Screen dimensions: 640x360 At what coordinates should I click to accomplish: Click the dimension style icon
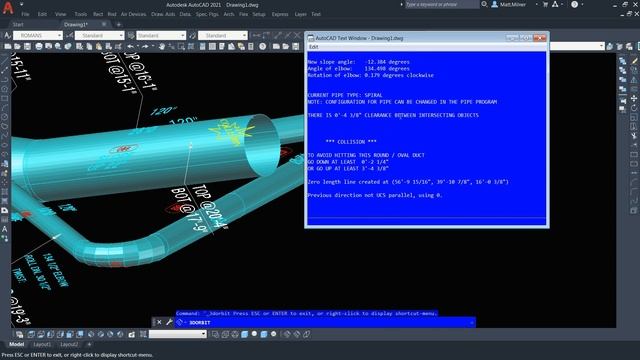69,36
